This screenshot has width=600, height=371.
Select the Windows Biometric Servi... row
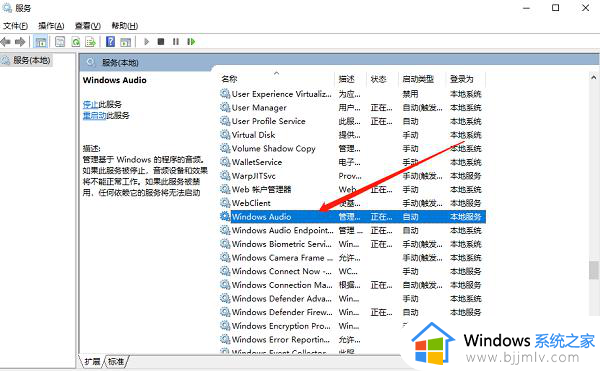(x=352, y=244)
